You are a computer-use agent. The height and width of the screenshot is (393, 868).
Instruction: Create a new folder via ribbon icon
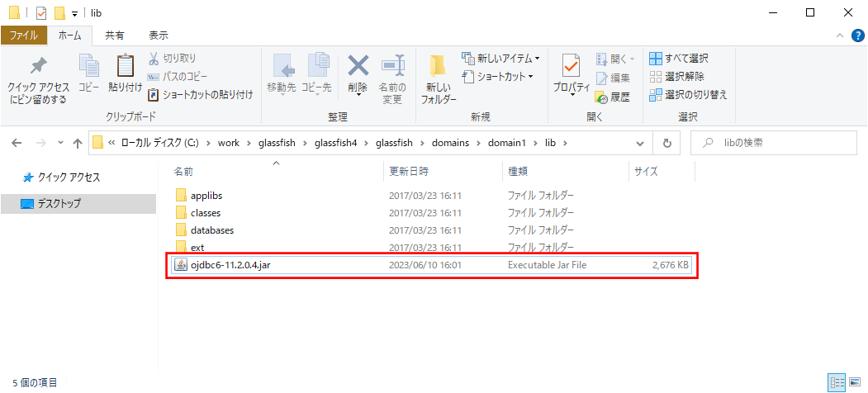(x=439, y=67)
